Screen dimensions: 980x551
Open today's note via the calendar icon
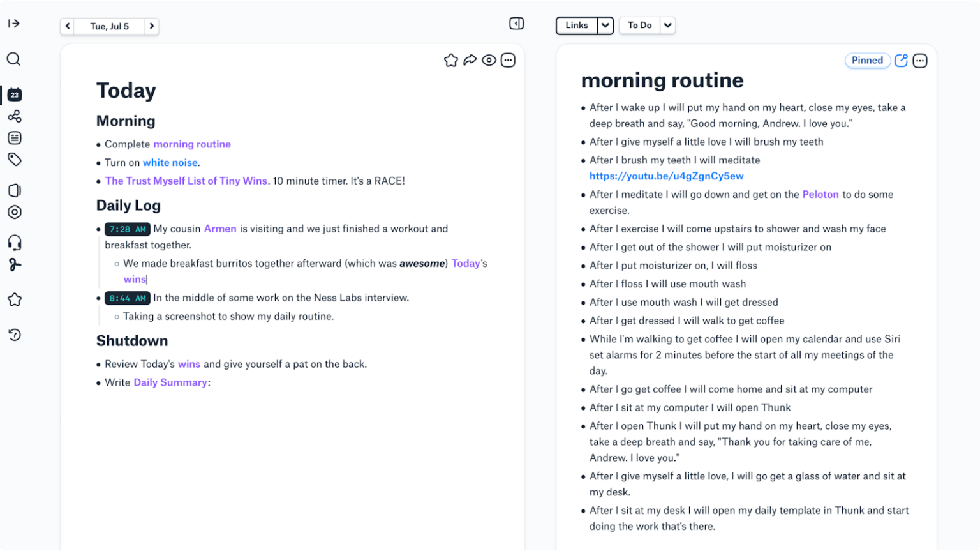pos(14,94)
